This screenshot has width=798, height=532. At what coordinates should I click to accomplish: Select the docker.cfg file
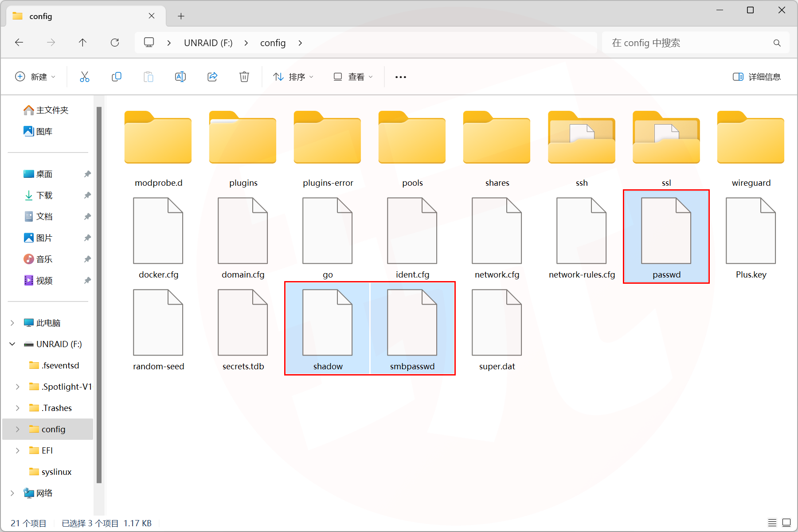(158, 238)
